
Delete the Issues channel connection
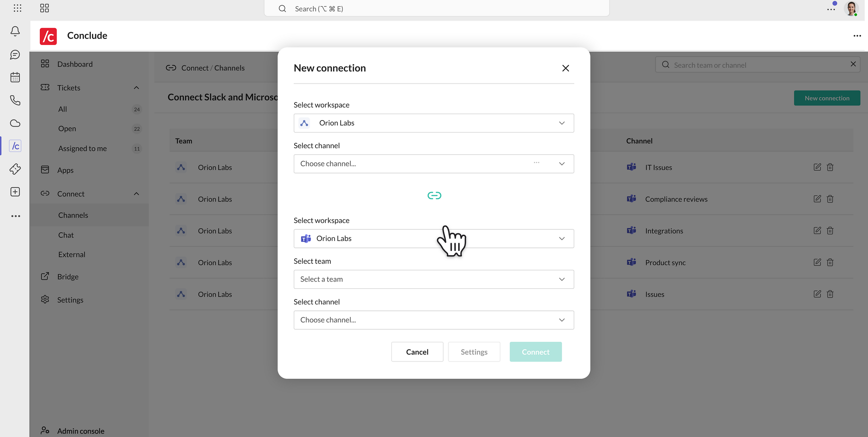[x=830, y=294]
